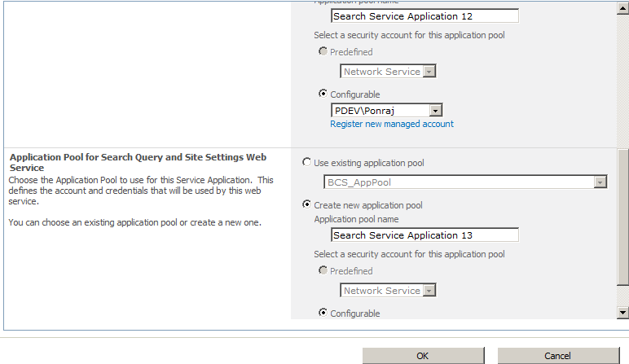Viewport: 629px width, 364px height.
Task: Select Create new application pool option
Action: pos(307,204)
